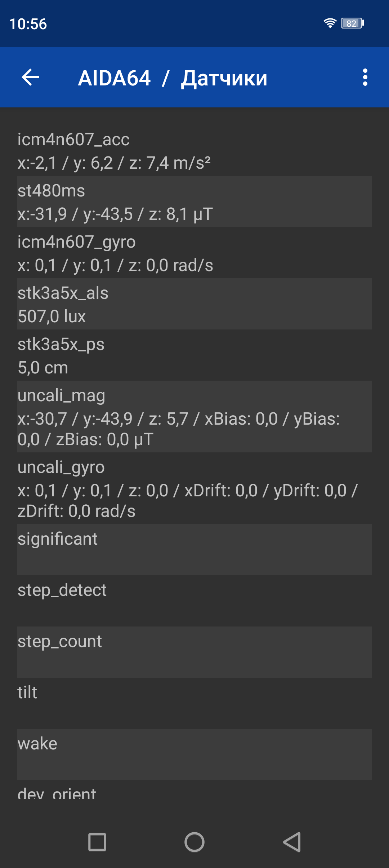Tap the back arrow in header

(x=31, y=77)
